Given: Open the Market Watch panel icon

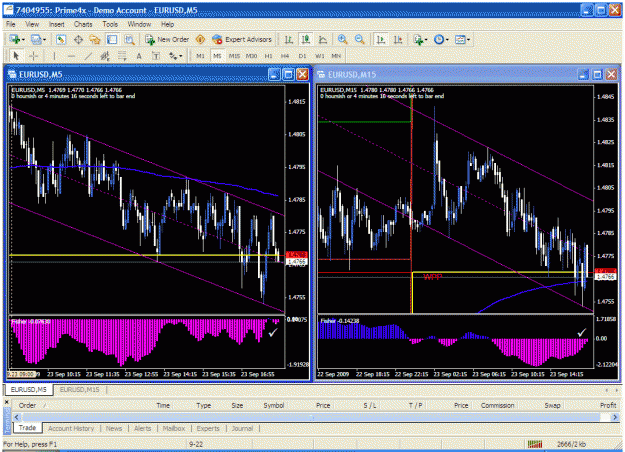Looking at the screenshot, I should point(61,39).
